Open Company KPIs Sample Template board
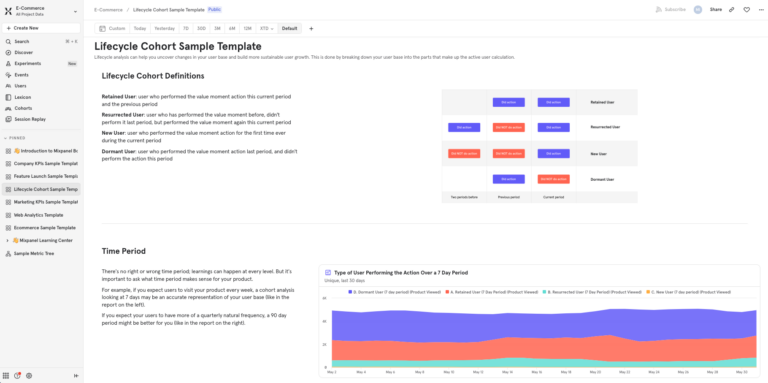The image size is (768, 383). (x=41, y=164)
